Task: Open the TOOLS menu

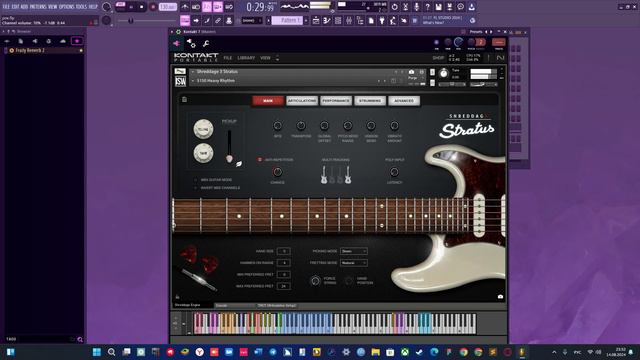Action: tap(82, 7)
